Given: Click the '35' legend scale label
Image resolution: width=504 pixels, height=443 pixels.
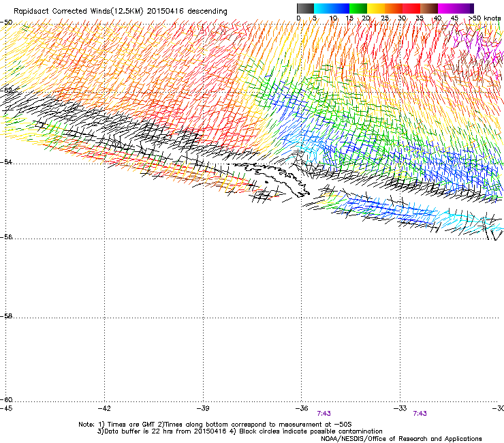Looking at the screenshot, I should click(420, 18).
